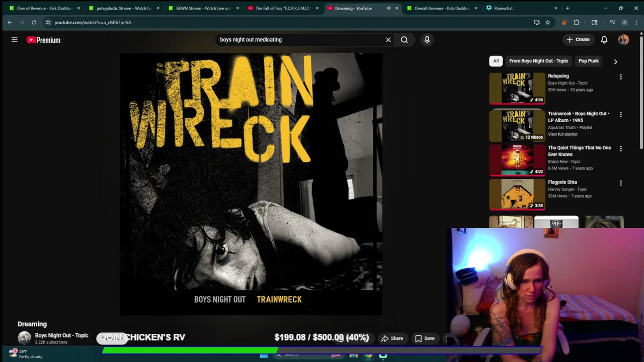The width and height of the screenshot is (644, 362).
Task: Open the account avatar menu
Action: [623, 40]
